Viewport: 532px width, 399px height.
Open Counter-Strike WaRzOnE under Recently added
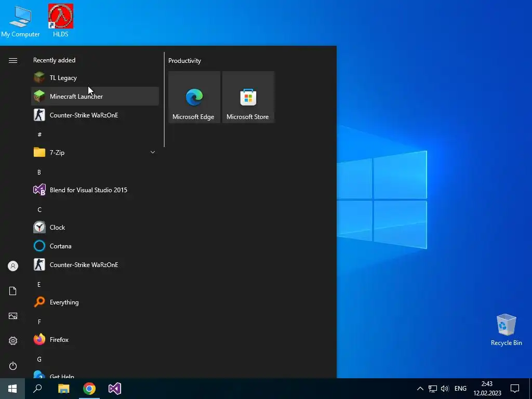click(x=95, y=115)
